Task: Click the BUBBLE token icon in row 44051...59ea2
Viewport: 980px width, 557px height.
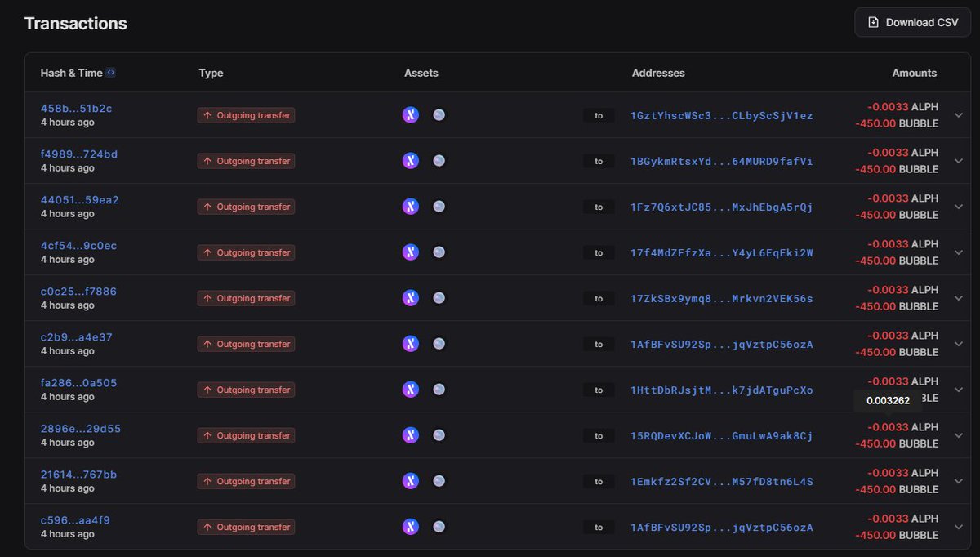Action: click(439, 207)
